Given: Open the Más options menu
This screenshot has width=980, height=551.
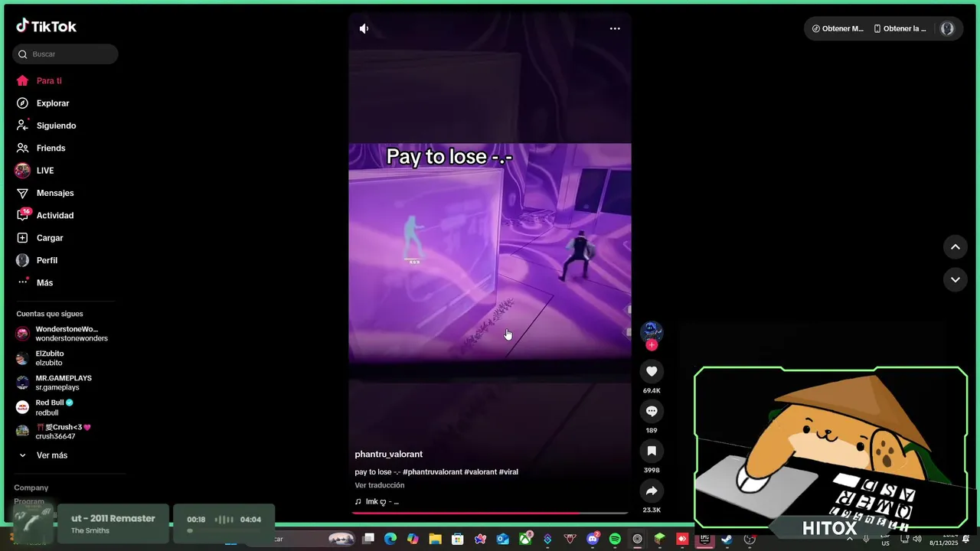Looking at the screenshot, I should point(44,283).
